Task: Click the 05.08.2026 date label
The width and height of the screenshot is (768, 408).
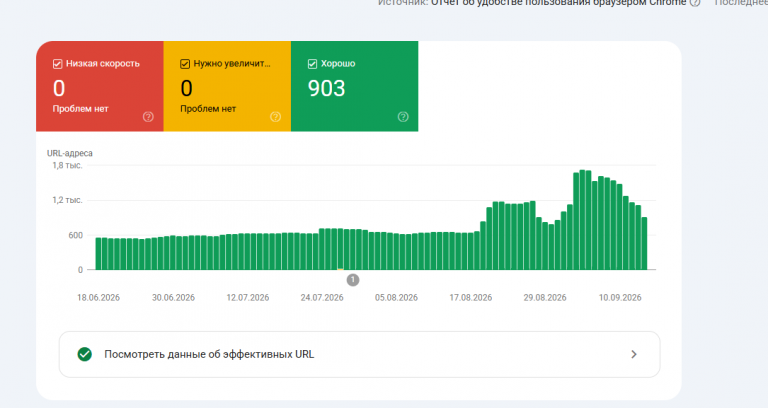Action: pos(396,297)
